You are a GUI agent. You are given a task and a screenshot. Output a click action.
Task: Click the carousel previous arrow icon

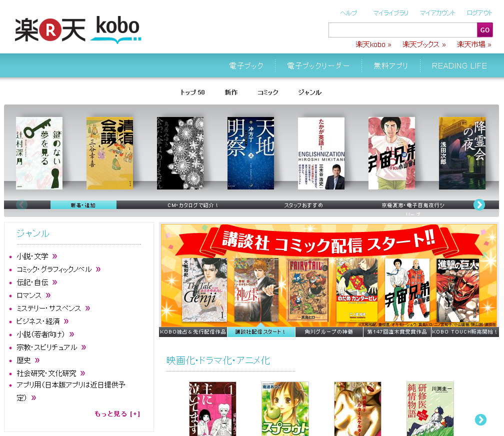[22, 204]
